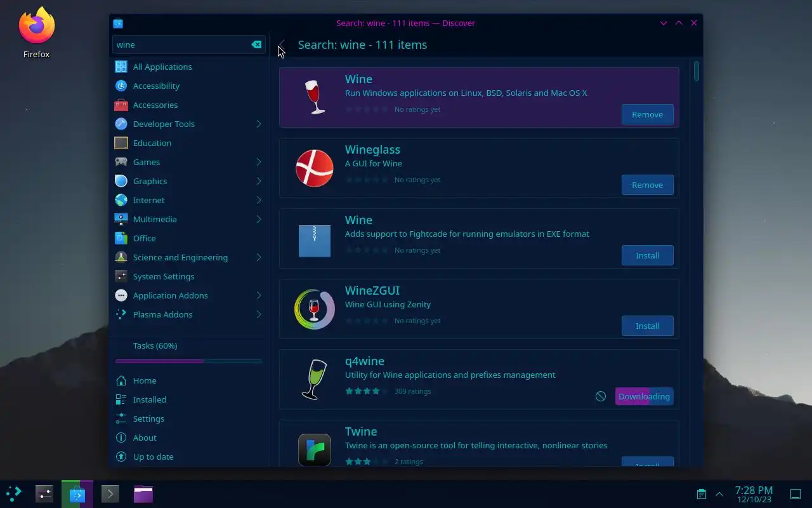Open System Settings from the taskbar
This screenshot has width=812, height=508.
pyautogui.click(x=44, y=493)
